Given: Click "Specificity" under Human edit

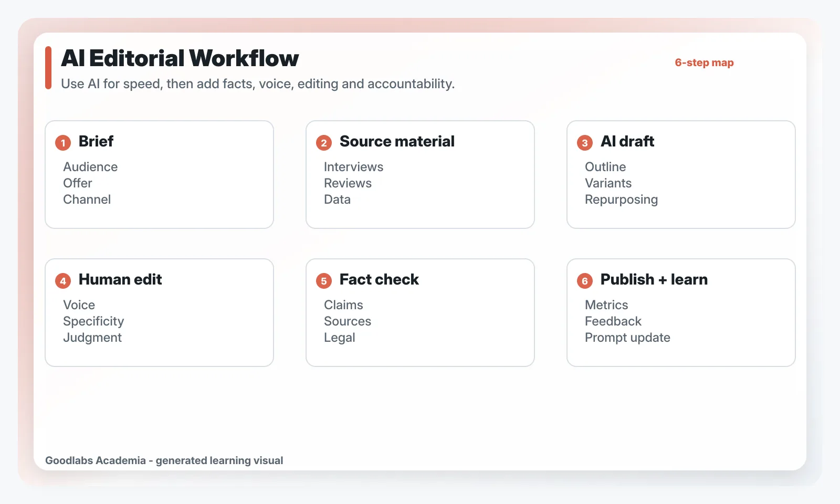Looking at the screenshot, I should tap(93, 322).
